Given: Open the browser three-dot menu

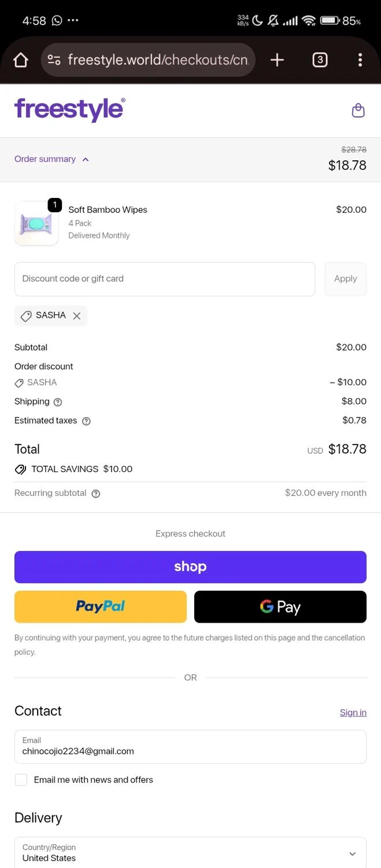Looking at the screenshot, I should [360, 60].
